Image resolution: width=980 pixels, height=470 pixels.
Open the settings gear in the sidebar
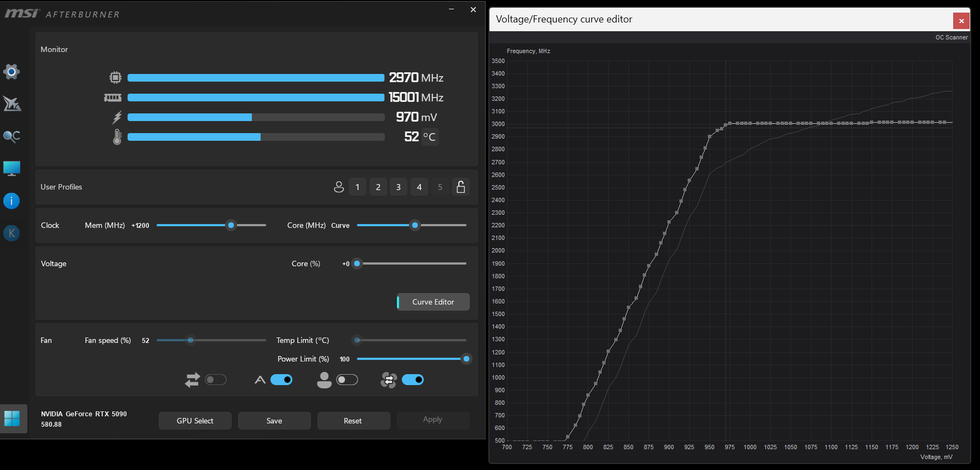click(x=11, y=71)
